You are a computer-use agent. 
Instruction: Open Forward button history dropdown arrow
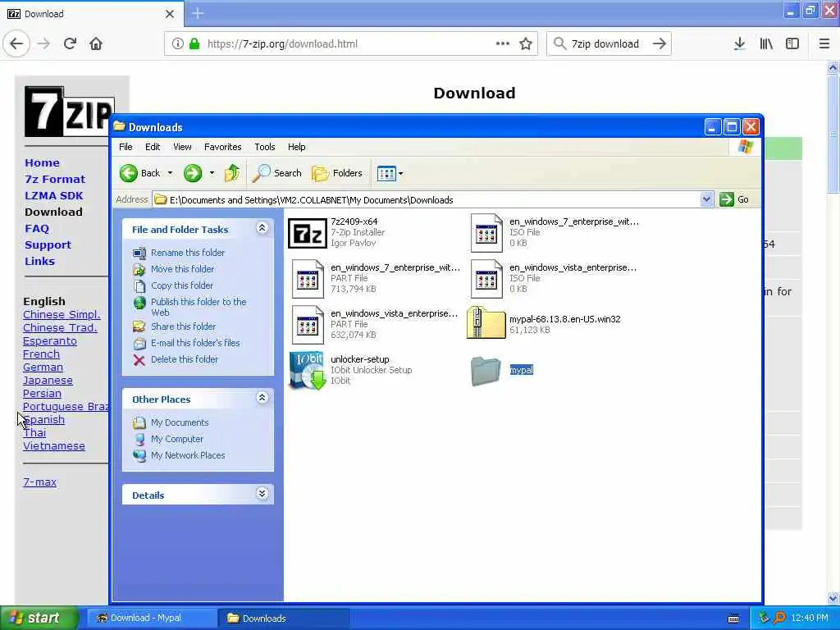click(212, 173)
